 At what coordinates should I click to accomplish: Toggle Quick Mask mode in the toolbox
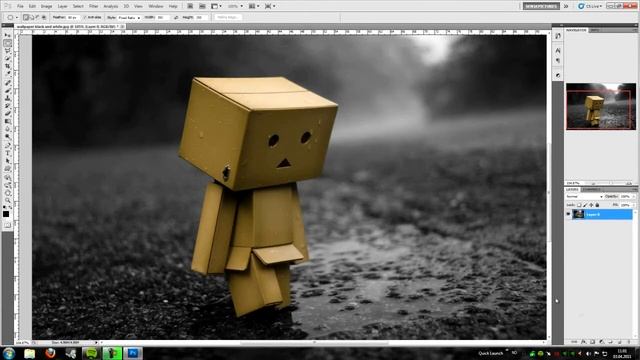pyautogui.click(x=7, y=225)
